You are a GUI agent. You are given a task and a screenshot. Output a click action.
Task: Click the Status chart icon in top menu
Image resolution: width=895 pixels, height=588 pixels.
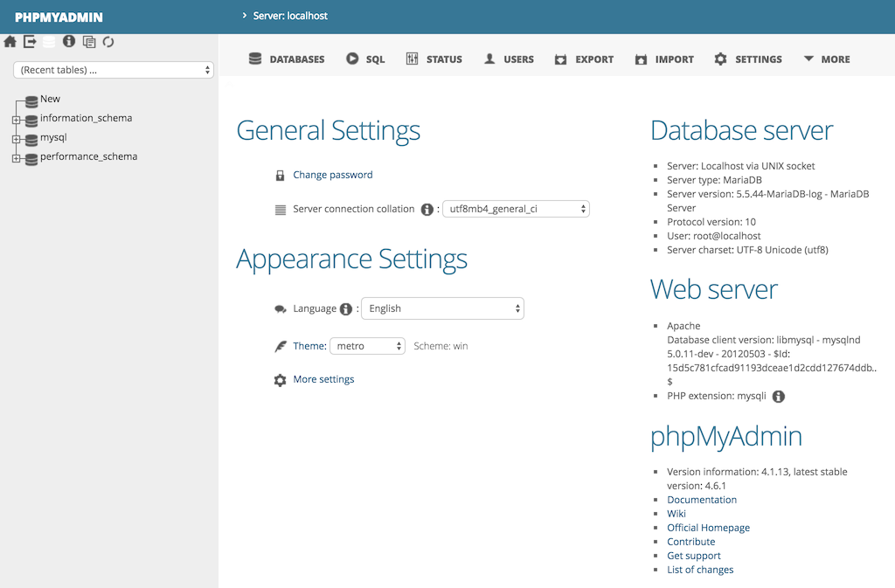point(413,59)
